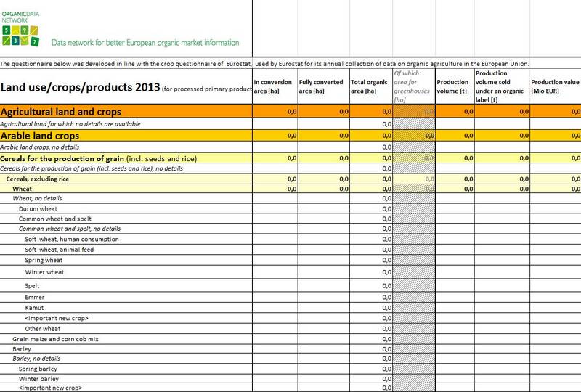Click the 'Cereals, excluding rice' row label
This screenshot has width=581, height=392.
tap(38, 179)
